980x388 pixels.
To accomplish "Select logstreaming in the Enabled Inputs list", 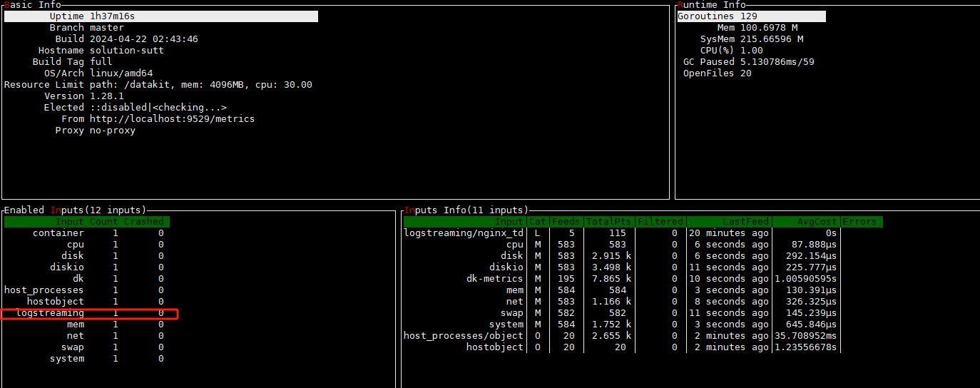I will pyautogui.click(x=50, y=313).
